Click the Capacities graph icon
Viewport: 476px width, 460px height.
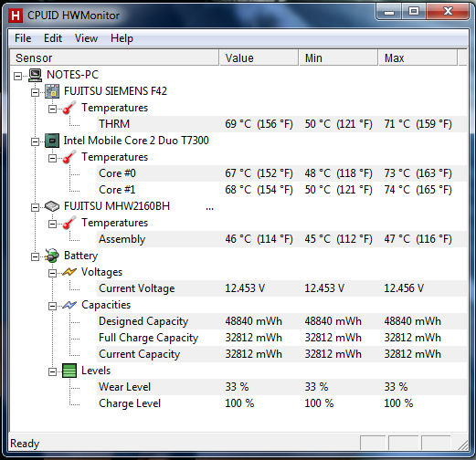tap(69, 305)
